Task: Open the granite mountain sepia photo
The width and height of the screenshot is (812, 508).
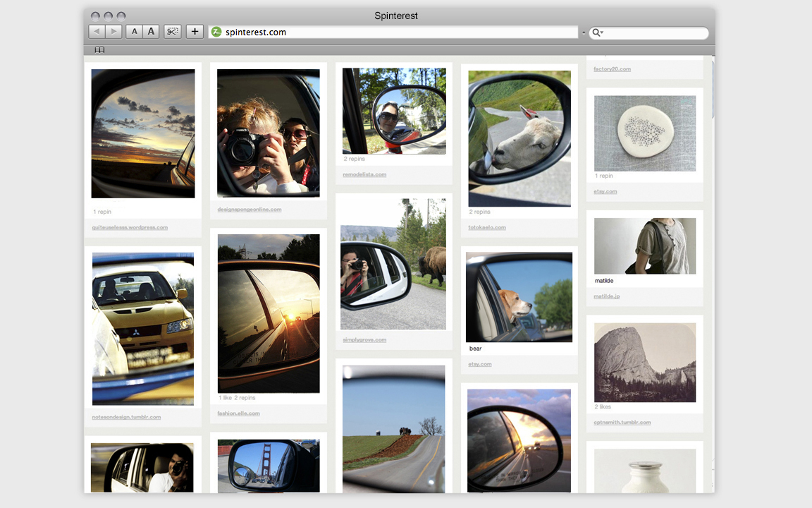Action: pyautogui.click(x=645, y=363)
